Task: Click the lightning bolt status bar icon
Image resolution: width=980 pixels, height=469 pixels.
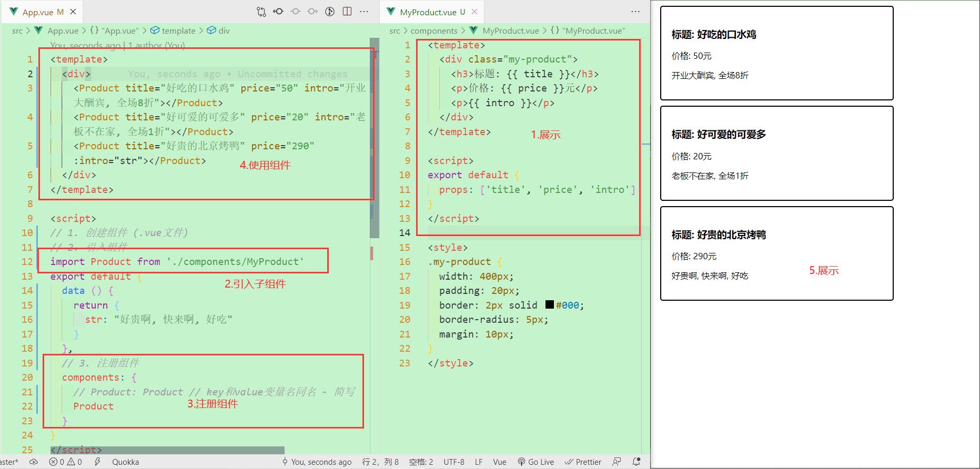Action: (x=97, y=462)
